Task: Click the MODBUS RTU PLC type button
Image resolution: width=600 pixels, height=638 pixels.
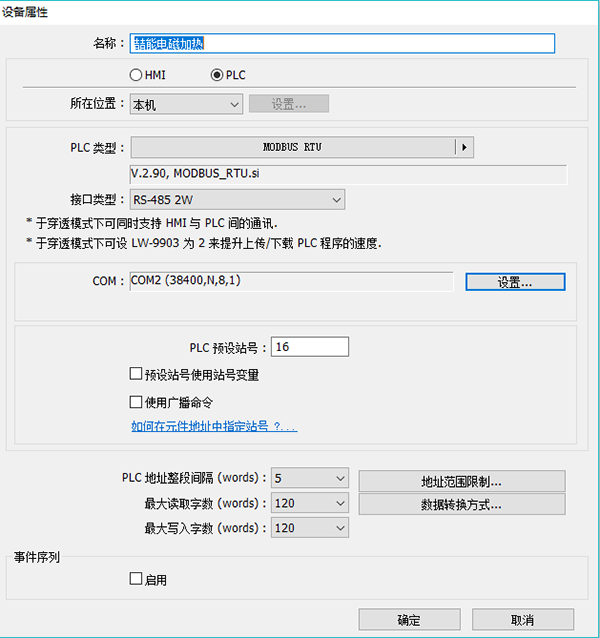Action: click(x=292, y=147)
